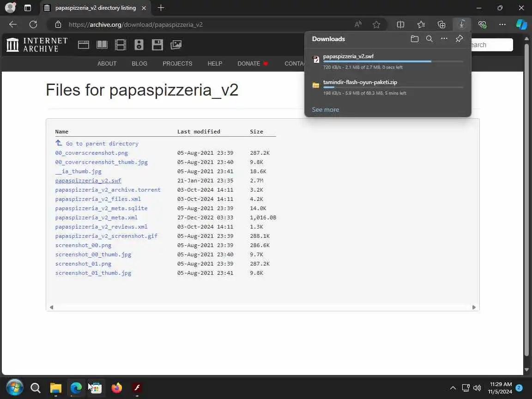This screenshot has width=532, height=399.
Task: Open Browser essentials heart icon
Action: tap(482, 24)
